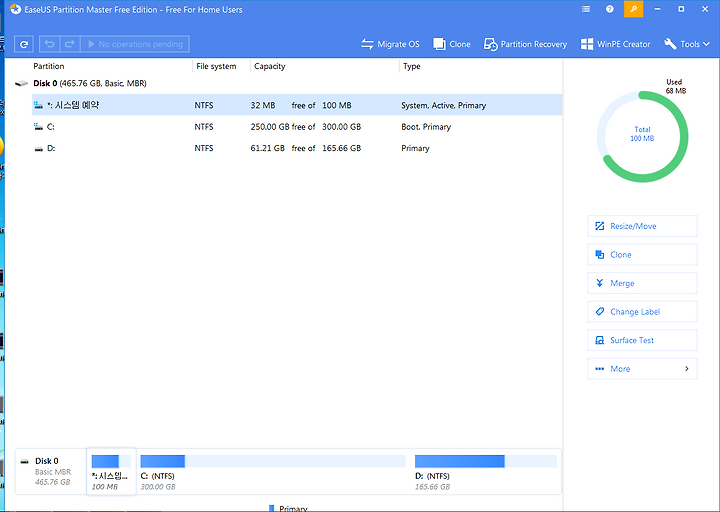The image size is (720, 512).
Task: Open Migrate OS wizard
Action: (x=390, y=44)
